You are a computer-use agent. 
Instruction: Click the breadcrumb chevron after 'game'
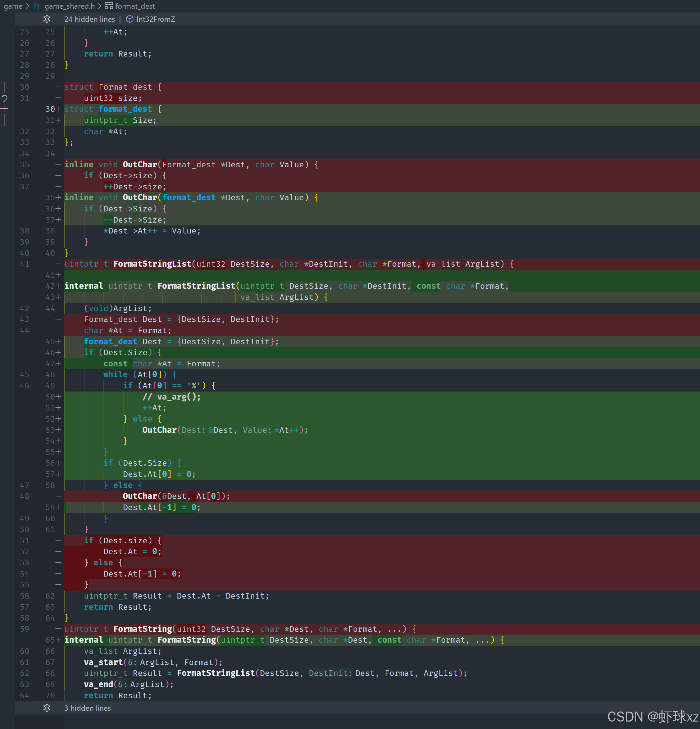point(28,6)
